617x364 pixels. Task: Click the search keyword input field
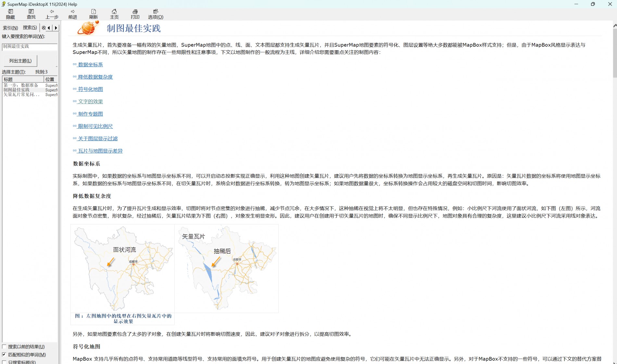(x=30, y=46)
